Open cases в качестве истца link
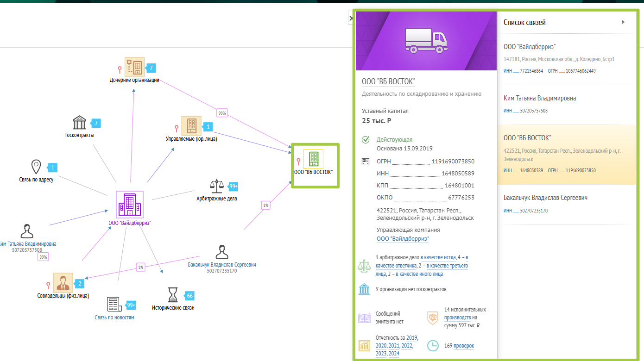The image size is (644, 361). (x=437, y=257)
